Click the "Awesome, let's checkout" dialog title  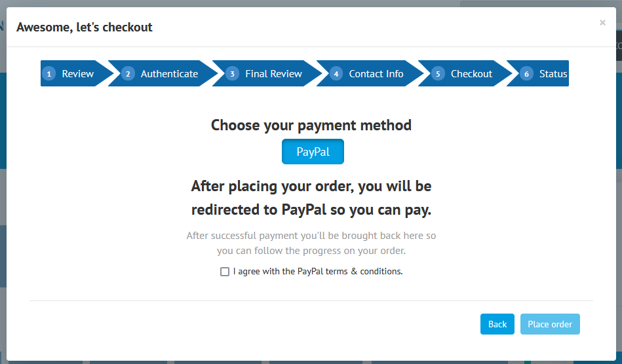tap(85, 27)
